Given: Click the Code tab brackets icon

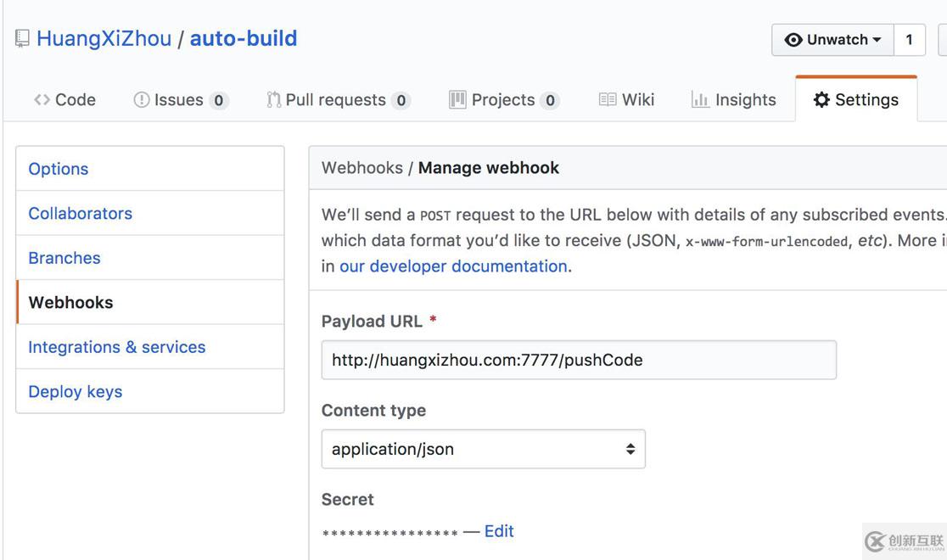Looking at the screenshot, I should tap(42, 100).
